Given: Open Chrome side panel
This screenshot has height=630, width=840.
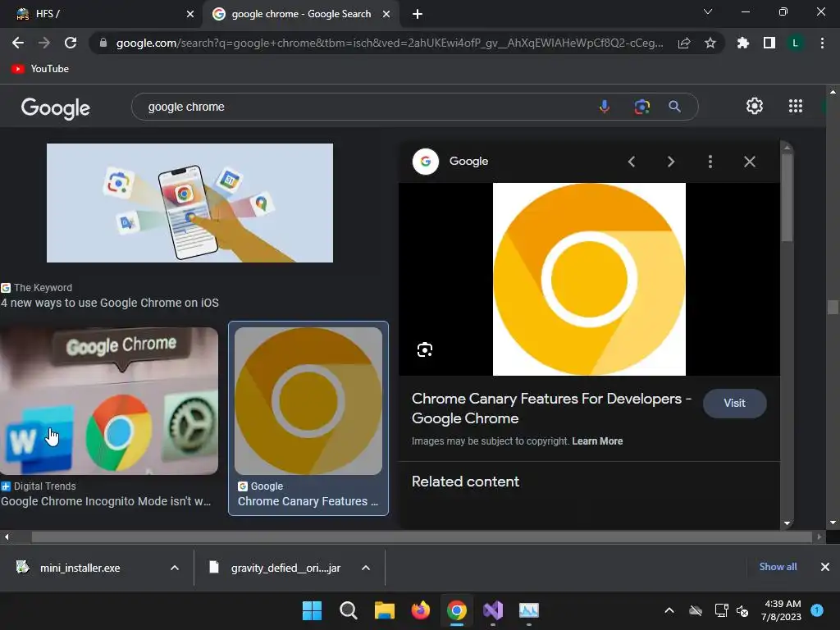Looking at the screenshot, I should (769, 43).
